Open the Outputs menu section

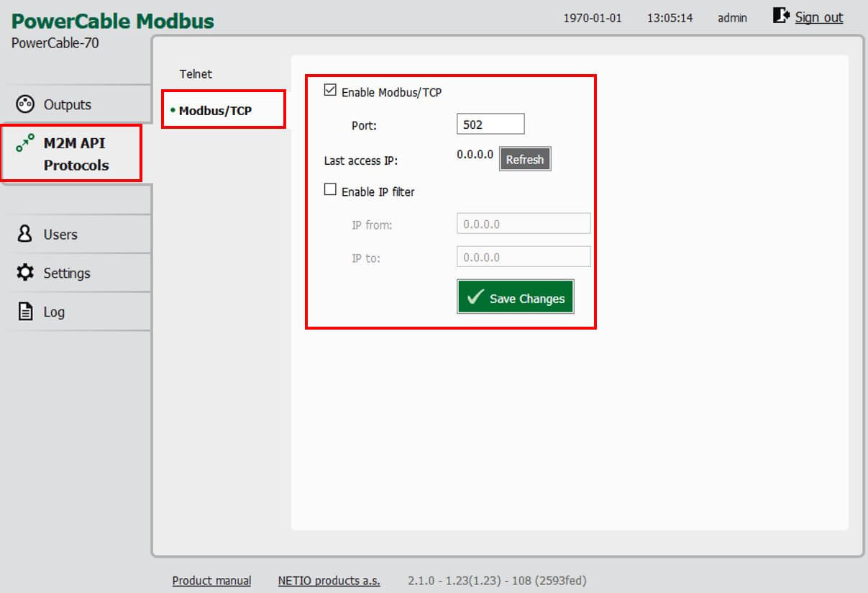click(x=67, y=105)
